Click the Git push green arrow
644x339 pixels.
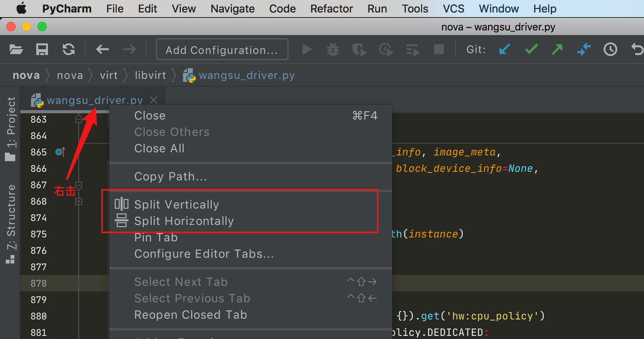coord(557,49)
